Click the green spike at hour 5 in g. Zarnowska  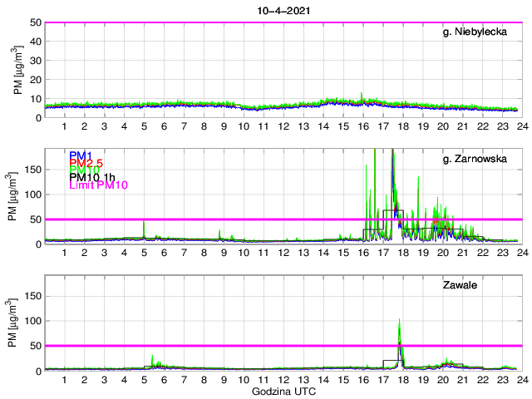tap(144, 223)
